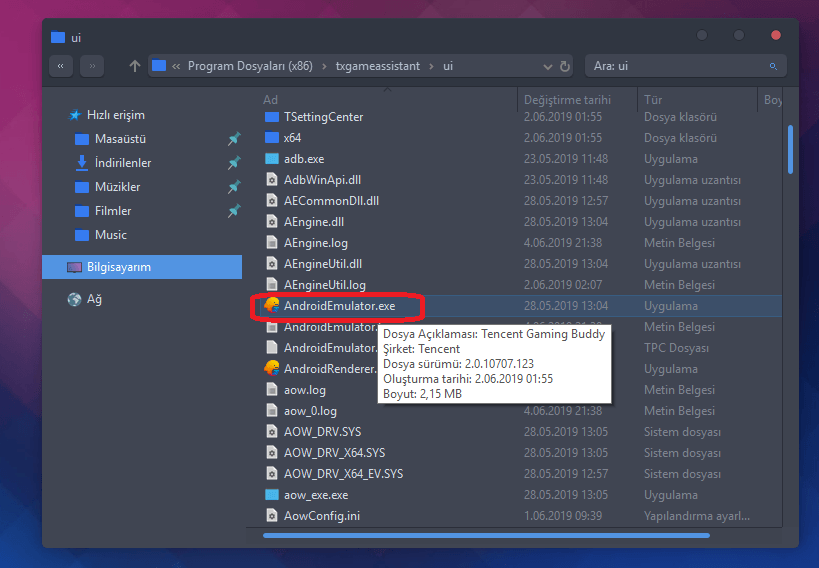
Task: Select aow_exe.exe application icon
Action: point(272,495)
